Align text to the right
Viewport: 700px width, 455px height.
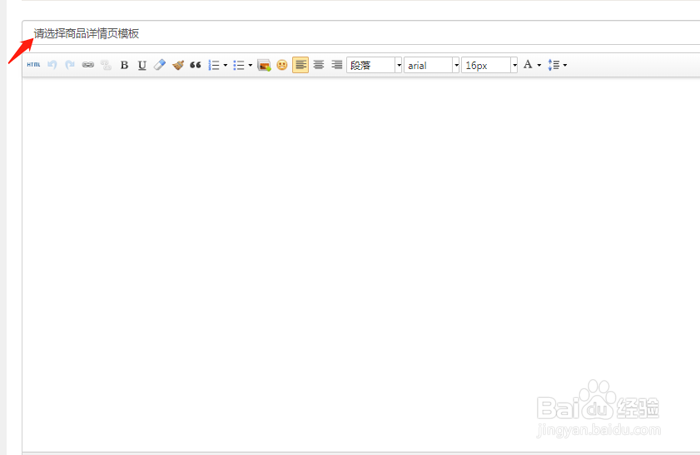(x=337, y=65)
